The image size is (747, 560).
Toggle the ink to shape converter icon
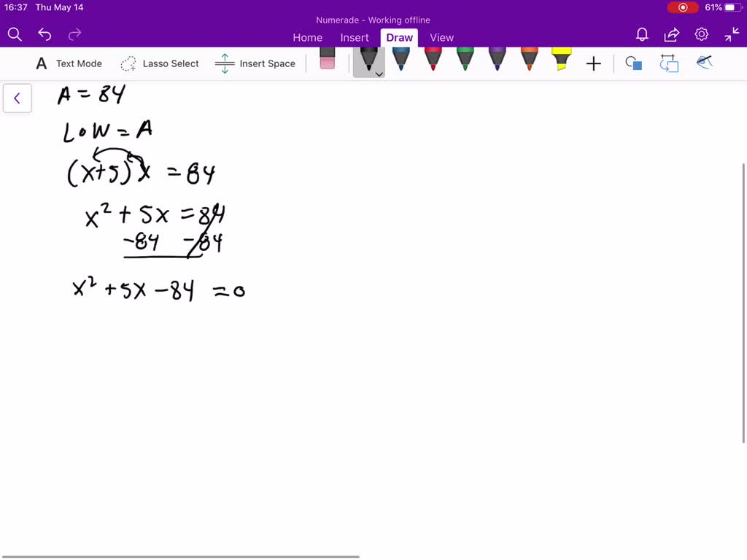click(x=669, y=63)
